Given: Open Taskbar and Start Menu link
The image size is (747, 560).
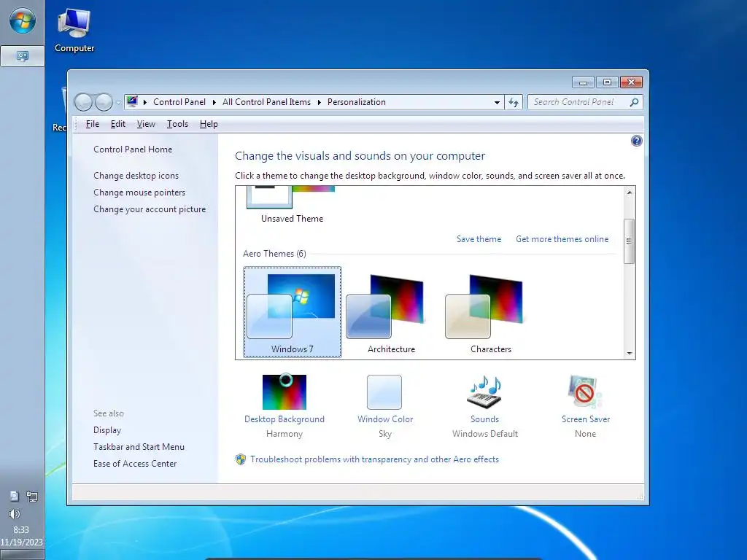Looking at the screenshot, I should 139,447.
